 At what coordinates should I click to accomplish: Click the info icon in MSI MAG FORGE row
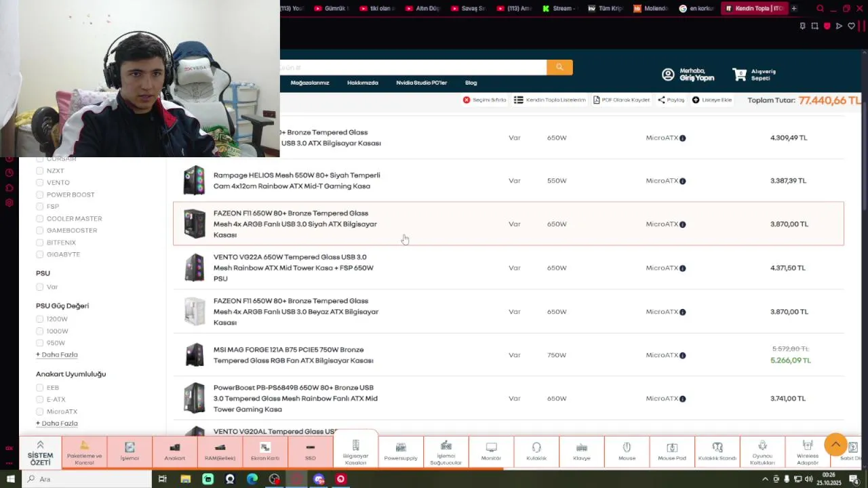click(x=682, y=355)
